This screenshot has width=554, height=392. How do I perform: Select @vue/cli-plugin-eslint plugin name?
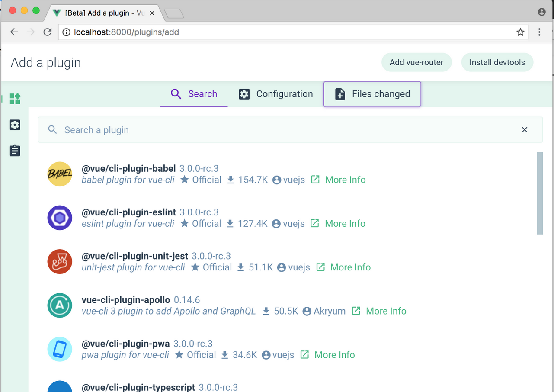128,212
